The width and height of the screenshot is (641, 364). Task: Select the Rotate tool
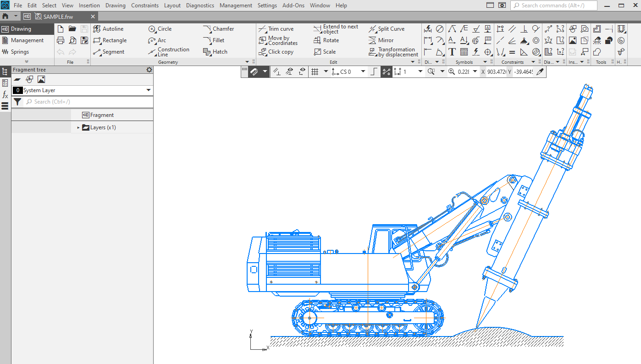(326, 40)
